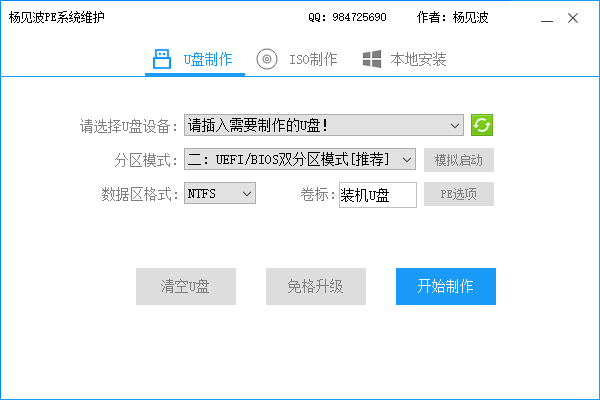
Task: Click the 清空U盘 button
Action: [185, 286]
